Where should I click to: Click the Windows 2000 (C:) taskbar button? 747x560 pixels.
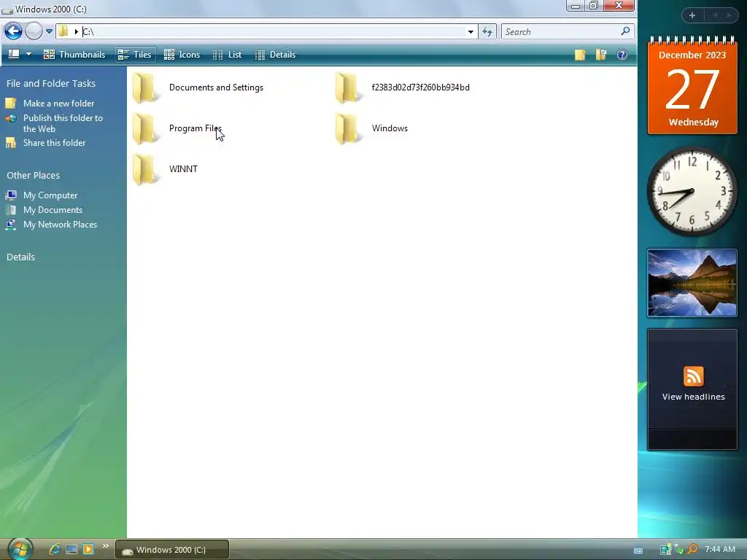(172, 550)
